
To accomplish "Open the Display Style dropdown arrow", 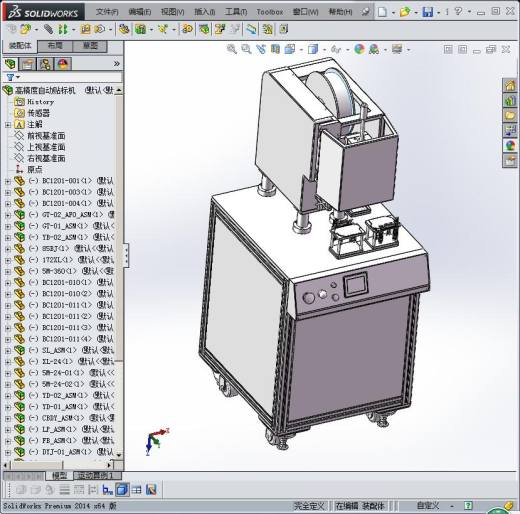I will coord(324,50).
